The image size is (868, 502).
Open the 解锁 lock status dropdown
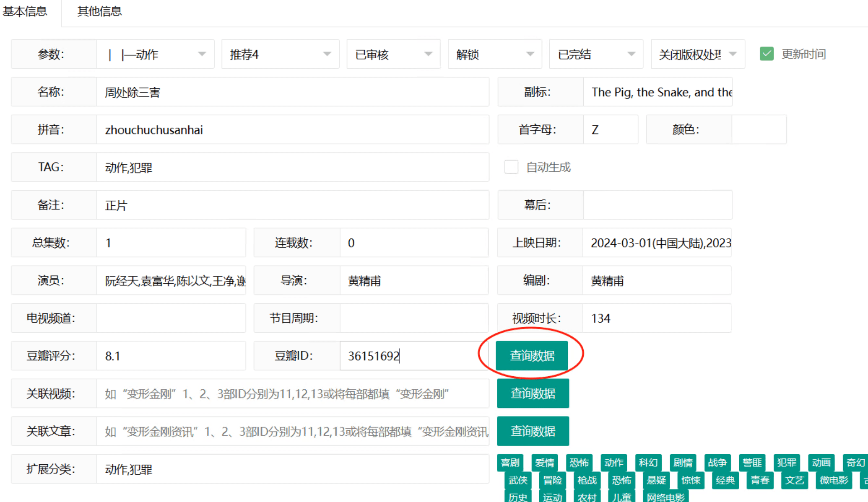495,54
